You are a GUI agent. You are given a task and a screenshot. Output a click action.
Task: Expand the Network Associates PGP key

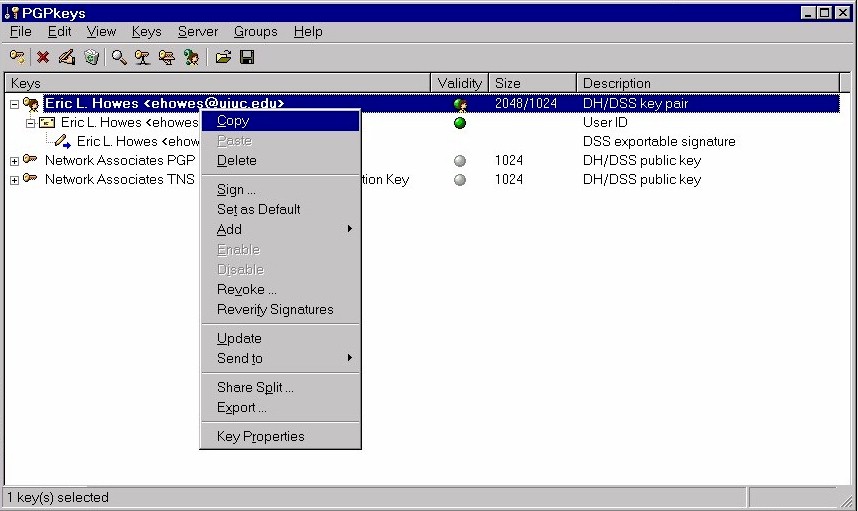pos(15,161)
